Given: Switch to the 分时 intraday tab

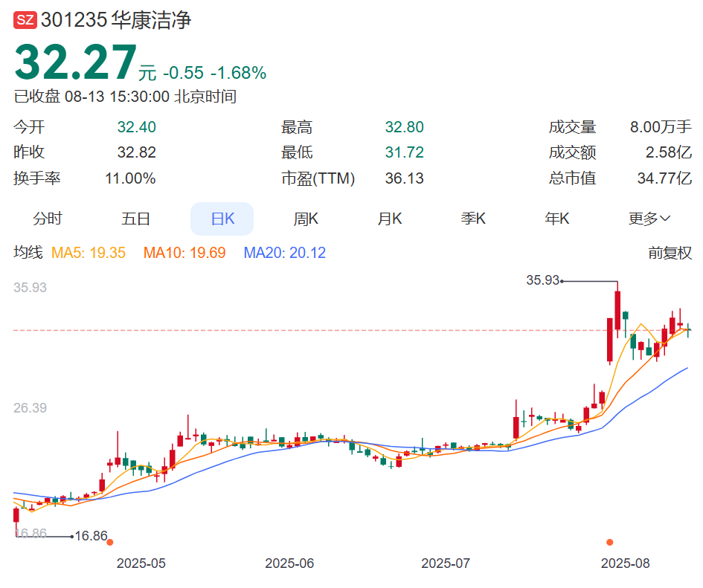Looking at the screenshot, I should [x=48, y=219].
